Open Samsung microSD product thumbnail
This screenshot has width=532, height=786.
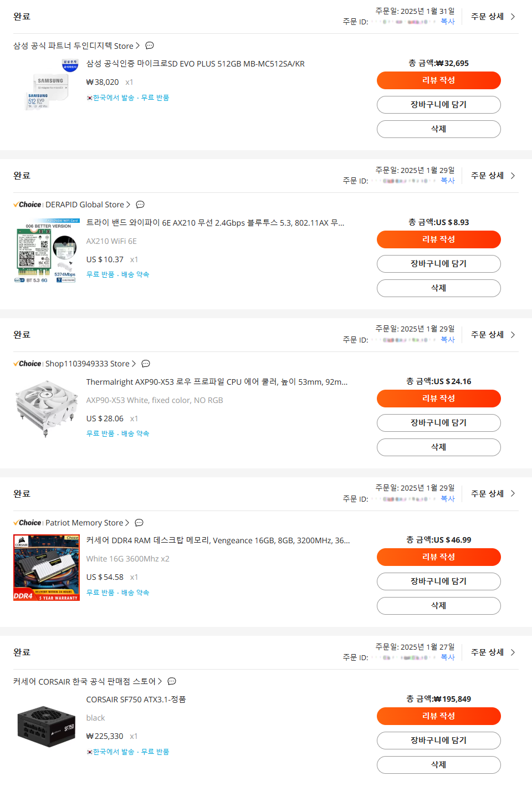pyautogui.click(x=47, y=83)
